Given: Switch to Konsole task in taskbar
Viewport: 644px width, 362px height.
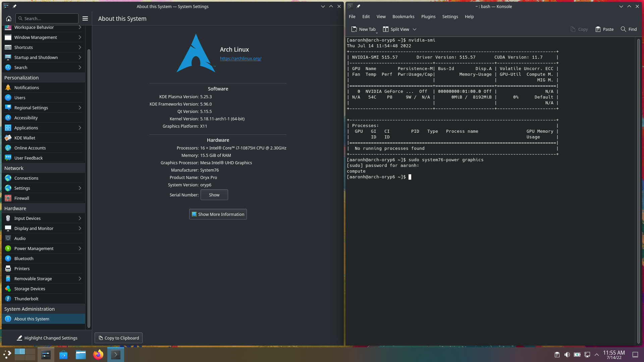Looking at the screenshot, I should 116,354.
